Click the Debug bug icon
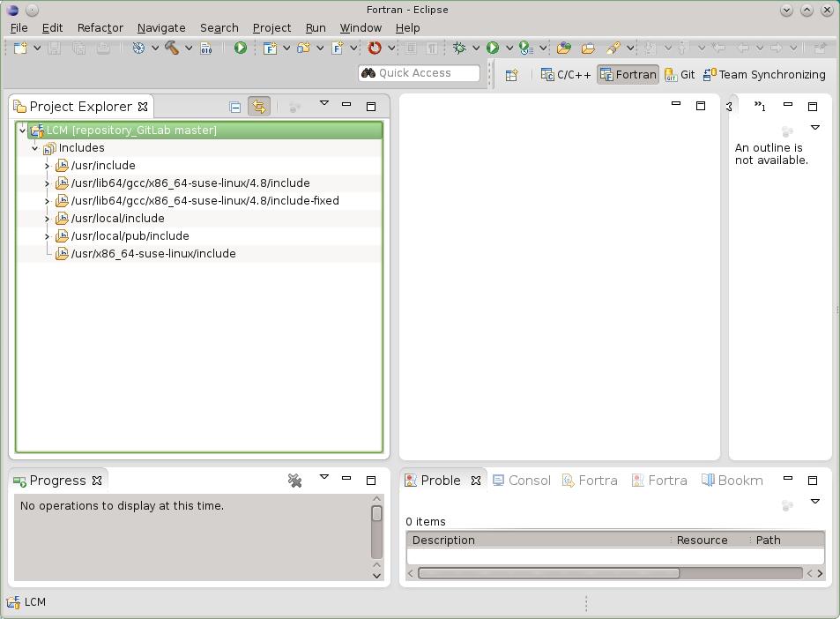 pos(459,48)
